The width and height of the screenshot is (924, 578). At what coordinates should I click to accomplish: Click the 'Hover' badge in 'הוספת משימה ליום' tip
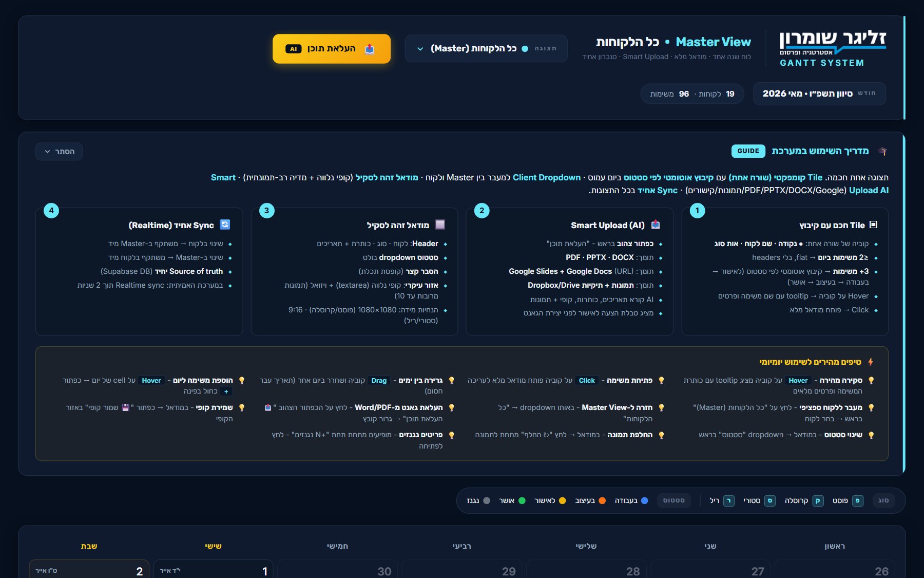pyautogui.click(x=151, y=381)
